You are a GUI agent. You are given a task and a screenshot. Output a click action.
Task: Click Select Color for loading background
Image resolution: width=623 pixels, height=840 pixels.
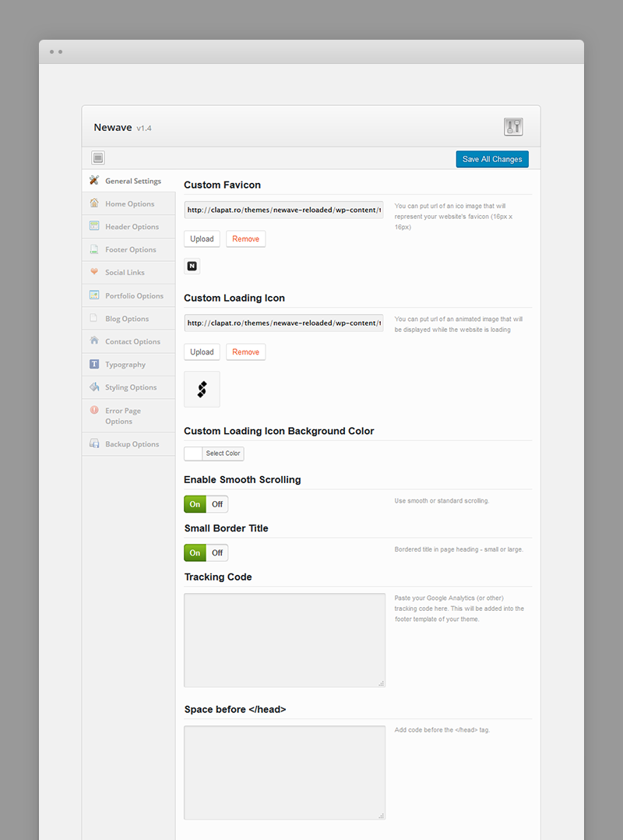(x=224, y=454)
